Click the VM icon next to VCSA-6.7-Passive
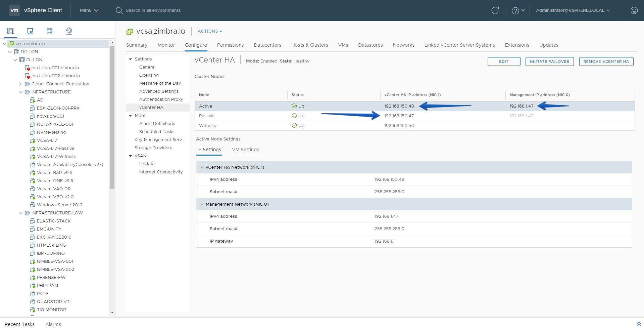The width and height of the screenshot is (644, 329). coord(33,149)
